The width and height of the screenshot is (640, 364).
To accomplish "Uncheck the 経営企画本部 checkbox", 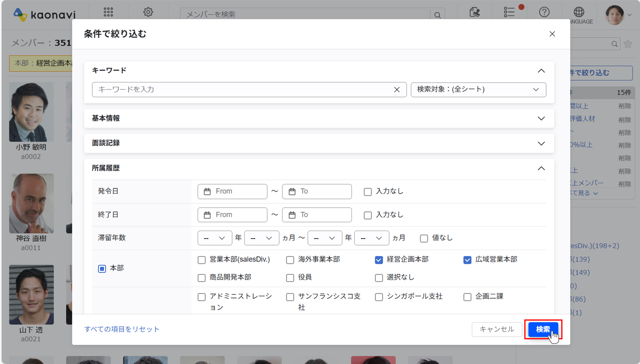I will [379, 260].
